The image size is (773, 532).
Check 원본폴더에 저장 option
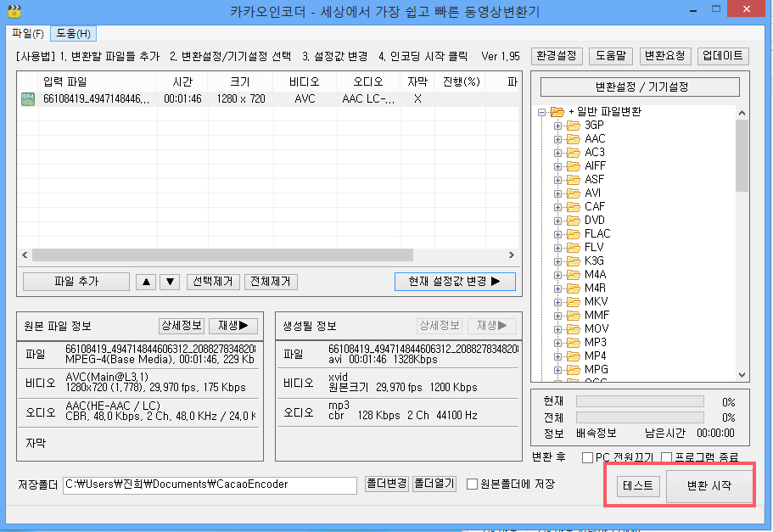(x=472, y=484)
